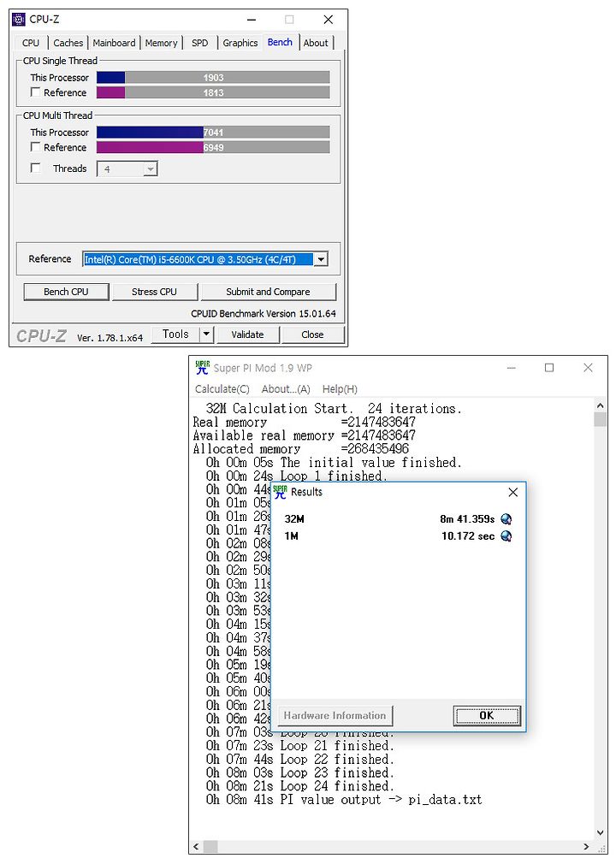This screenshot has width=616, height=864.
Task: Click the '32M Calculation Start. 24 iterations.' line
Action: tap(334, 409)
